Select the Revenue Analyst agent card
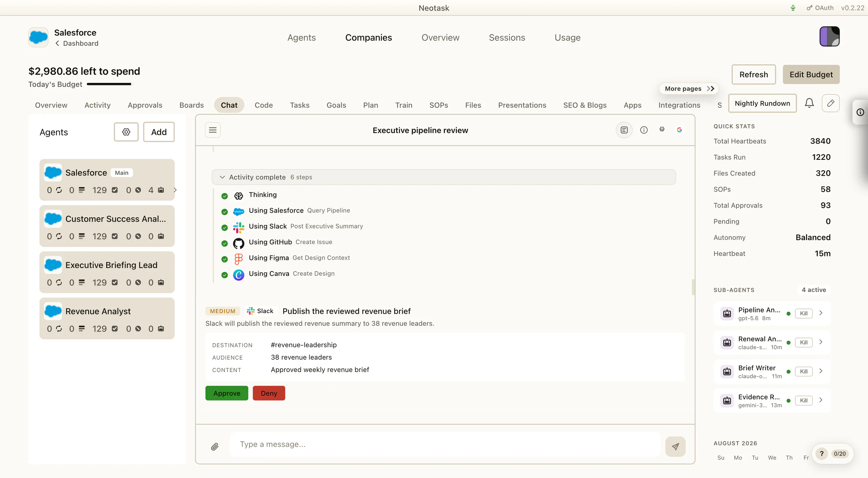This screenshot has height=478, width=868. coord(107,319)
